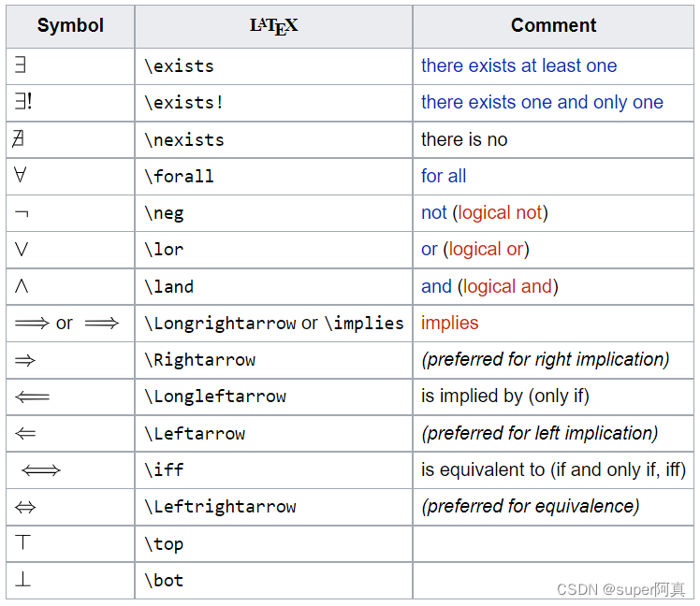Image resolution: width=700 pixels, height=606 pixels.
Task: Click the \iff double arrow symbol
Action: pyautogui.click(x=40, y=469)
